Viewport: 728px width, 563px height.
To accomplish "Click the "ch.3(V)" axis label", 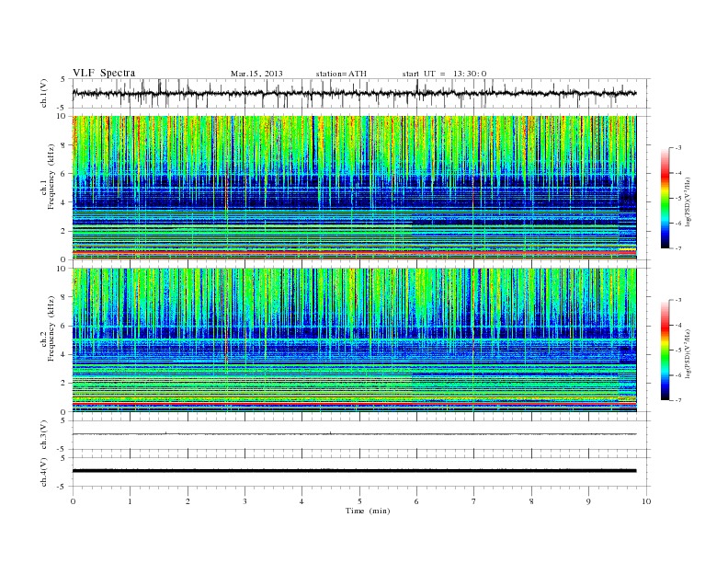I will click(x=44, y=435).
